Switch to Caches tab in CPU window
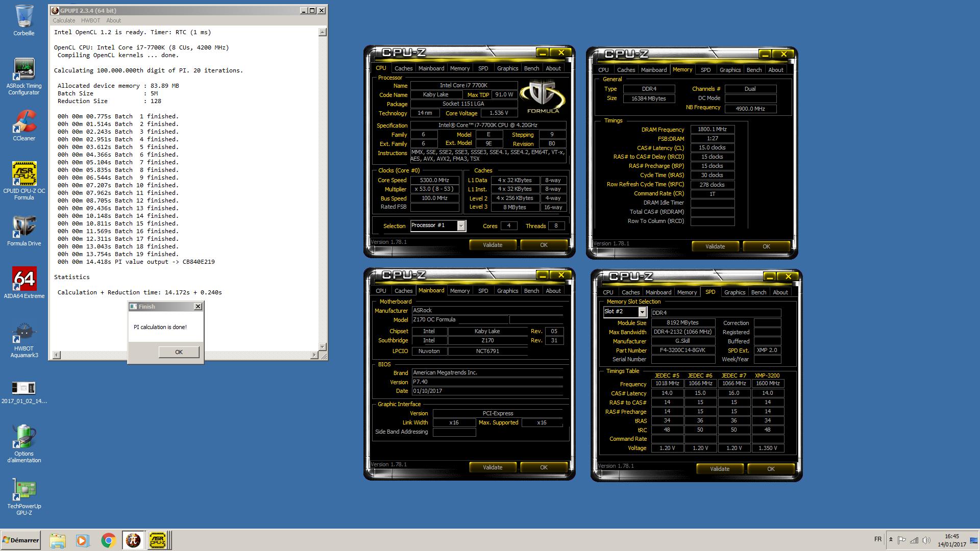The image size is (980, 551). pyautogui.click(x=403, y=68)
